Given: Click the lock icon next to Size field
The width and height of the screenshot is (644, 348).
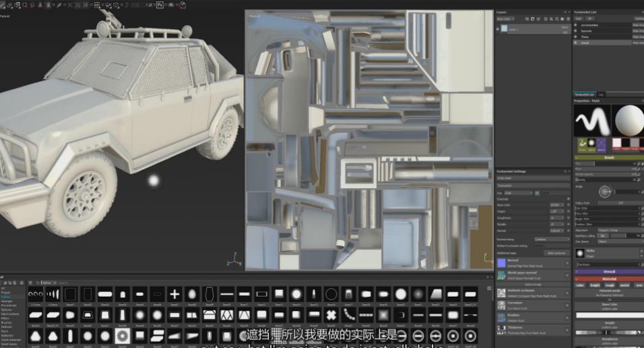Looking at the screenshot, I should 537,193.
